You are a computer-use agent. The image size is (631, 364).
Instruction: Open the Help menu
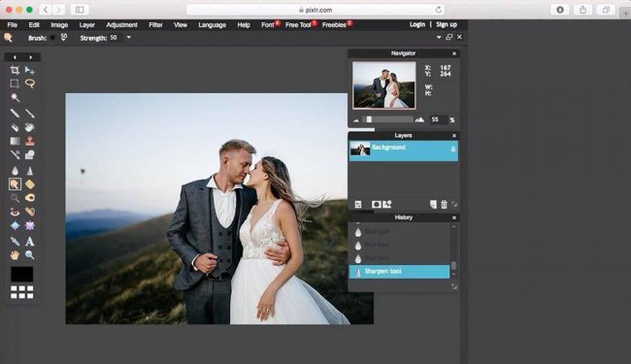[244, 25]
